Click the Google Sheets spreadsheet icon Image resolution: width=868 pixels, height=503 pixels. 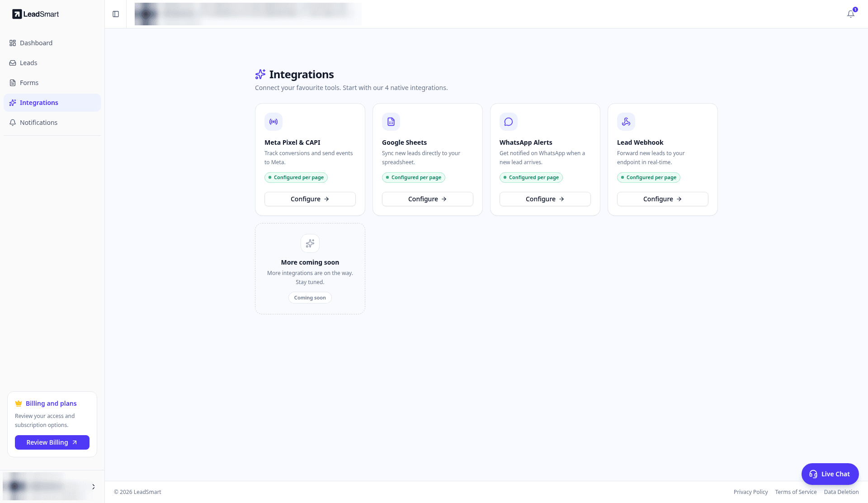click(x=391, y=122)
